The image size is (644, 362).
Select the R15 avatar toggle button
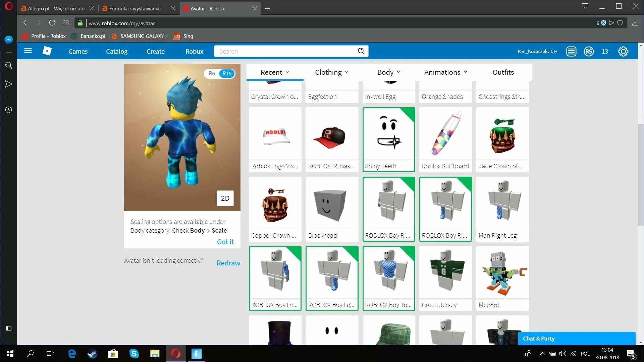coord(227,73)
